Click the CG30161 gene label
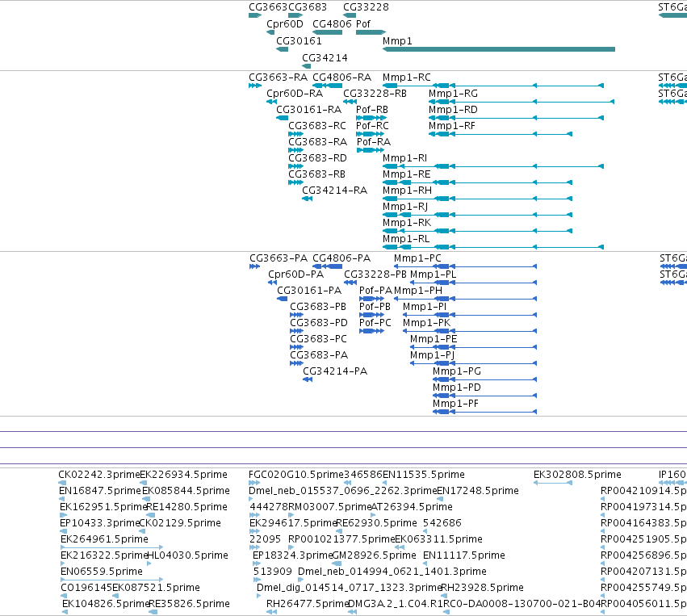The image size is (687, 616). click(299, 41)
